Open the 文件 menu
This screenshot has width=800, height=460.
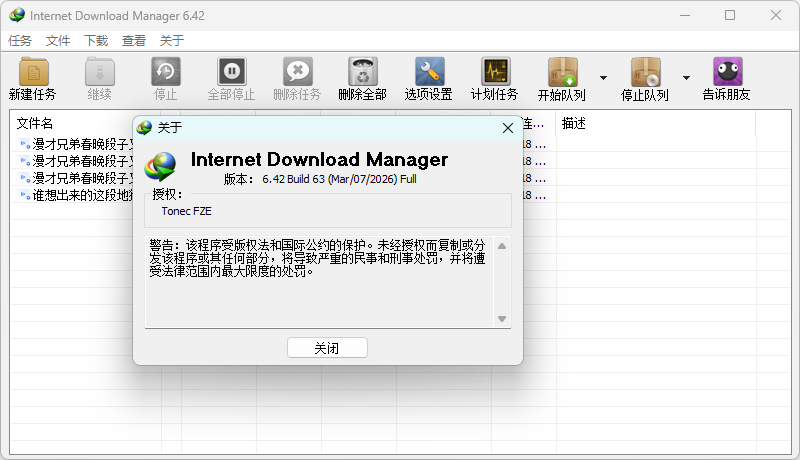(58, 41)
